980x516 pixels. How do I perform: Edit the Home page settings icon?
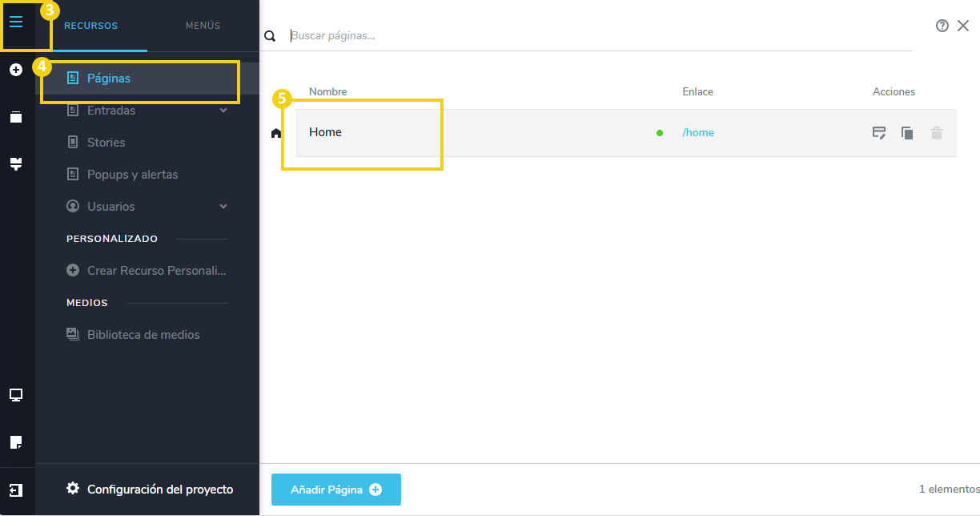click(x=879, y=133)
